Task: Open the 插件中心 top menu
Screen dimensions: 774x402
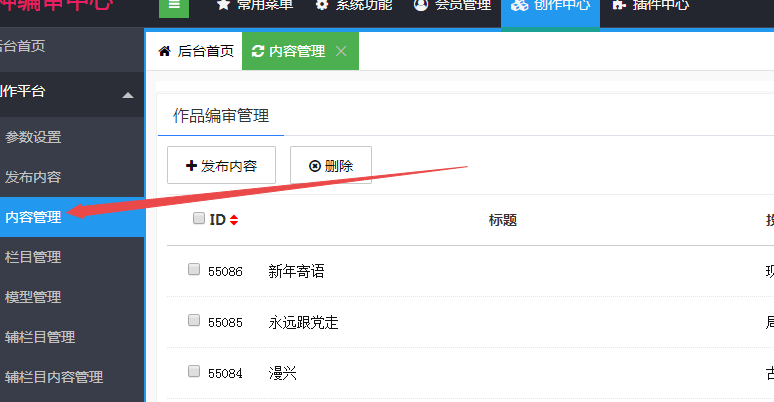Action: [649, 5]
